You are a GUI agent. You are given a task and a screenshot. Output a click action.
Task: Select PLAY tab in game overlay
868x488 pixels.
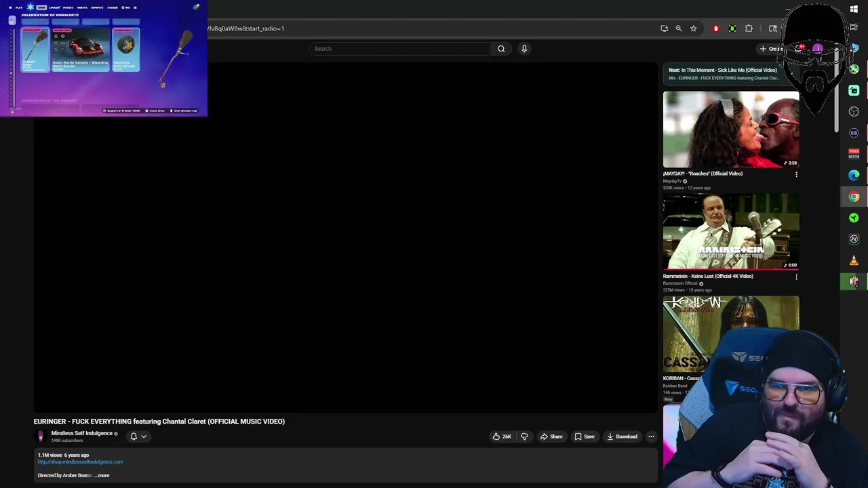[19, 7]
